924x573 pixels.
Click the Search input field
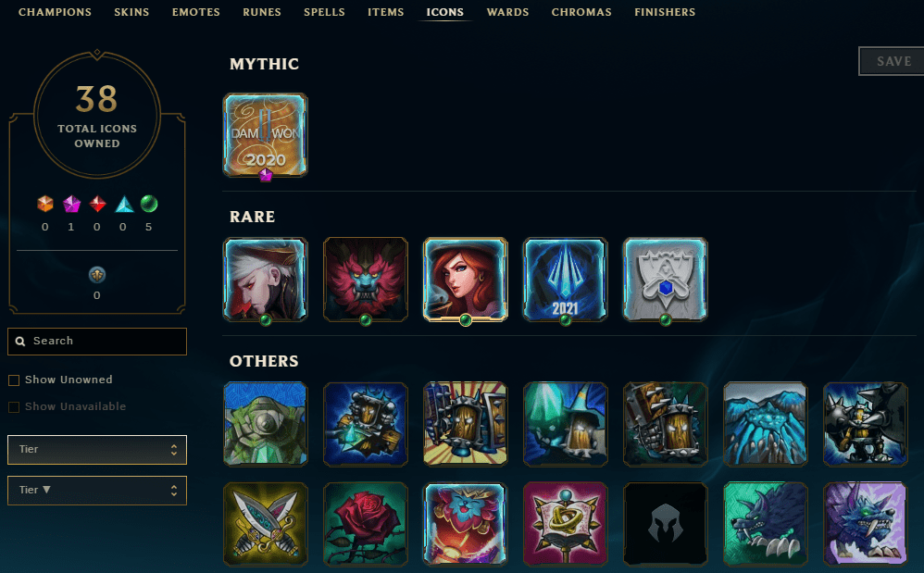(x=97, y=342)
